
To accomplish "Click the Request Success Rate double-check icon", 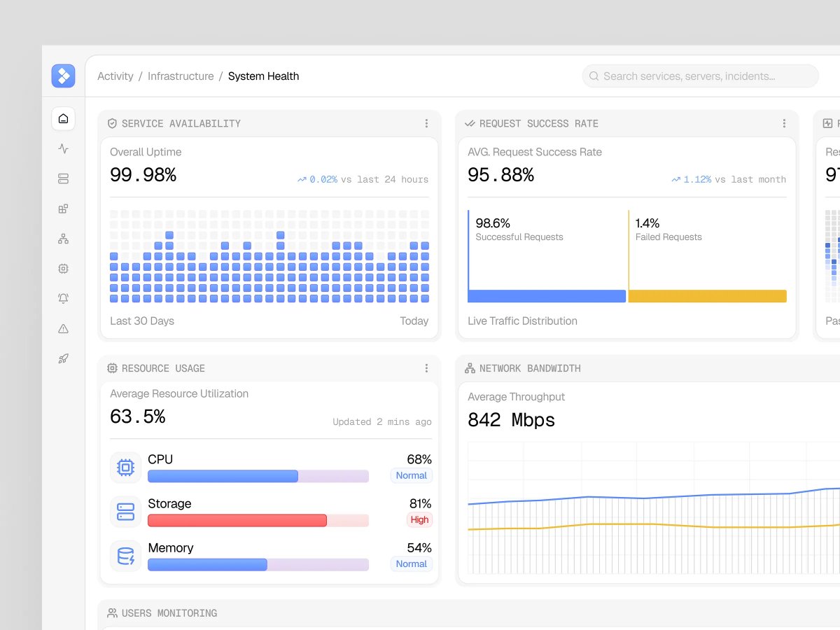I will pyautogui.click(x=470, y=123).
